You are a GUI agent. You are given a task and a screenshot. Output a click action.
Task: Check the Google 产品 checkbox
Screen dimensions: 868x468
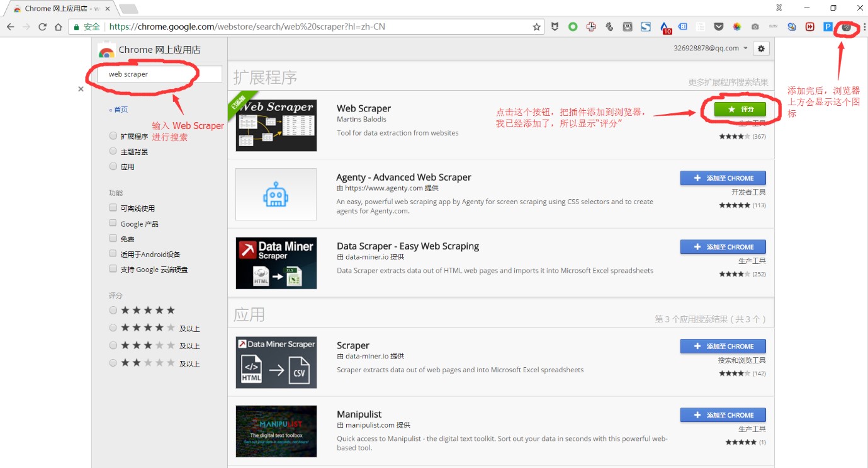[x=113, y=223]
